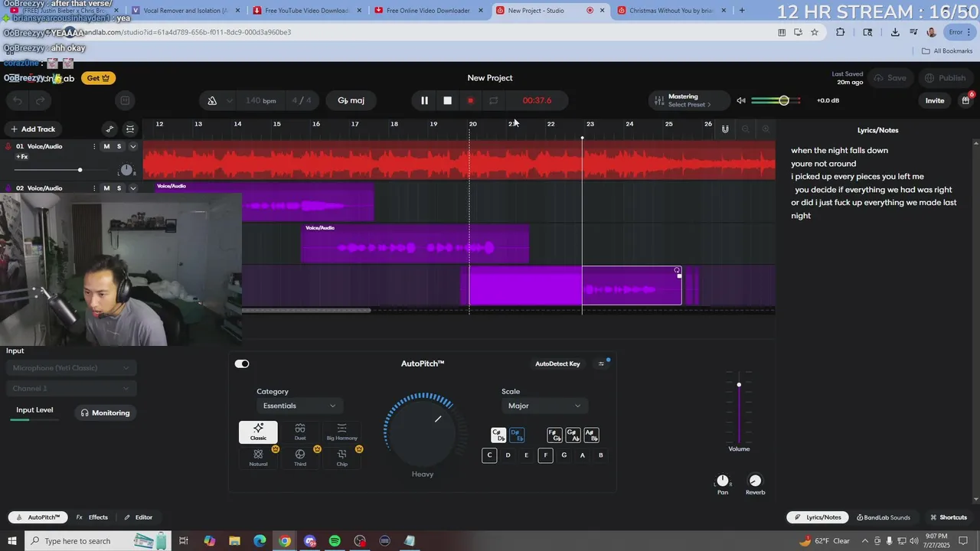980x551 pixels.
Task: Click the Reverb knob
Action: click(755, 481)
